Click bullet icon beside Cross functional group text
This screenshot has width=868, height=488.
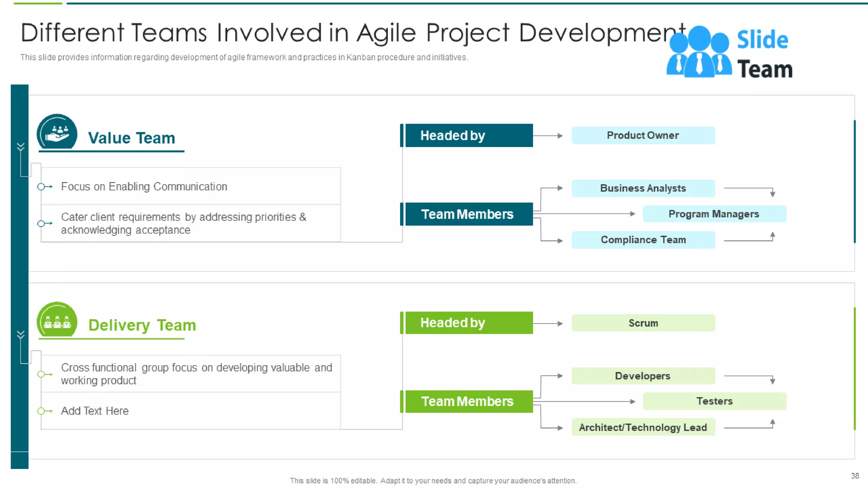click(x=44, y=374)
